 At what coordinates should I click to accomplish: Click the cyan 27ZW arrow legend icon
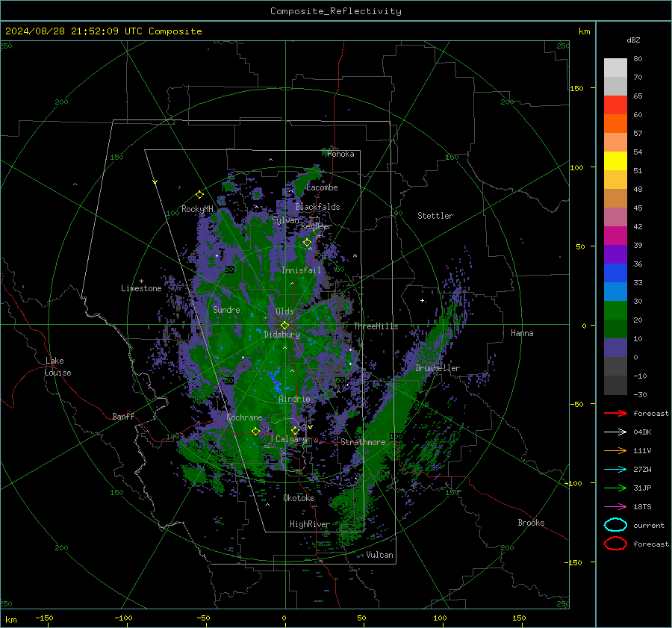tap(615, 470)
